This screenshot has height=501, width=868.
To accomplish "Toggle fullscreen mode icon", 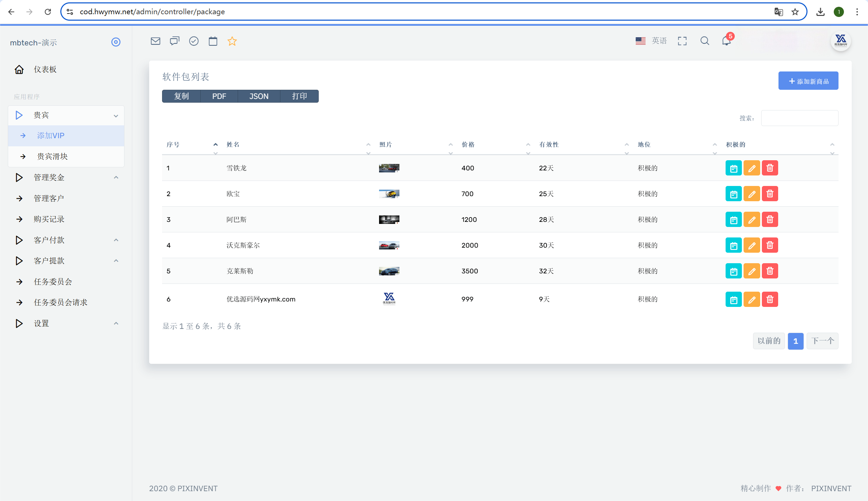I will [x=682, y=41].
